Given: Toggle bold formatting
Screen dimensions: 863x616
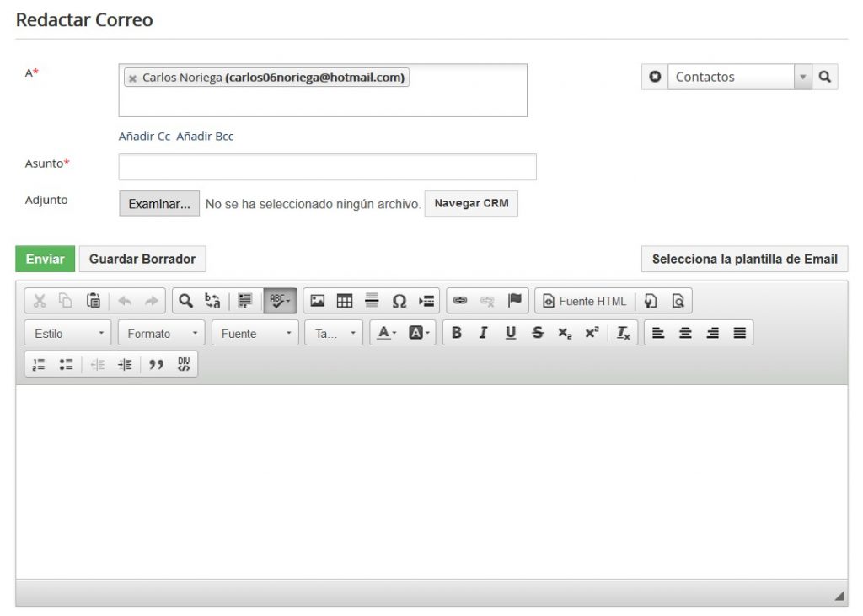Looking at the screenshot, I should [x=457, y=333].
